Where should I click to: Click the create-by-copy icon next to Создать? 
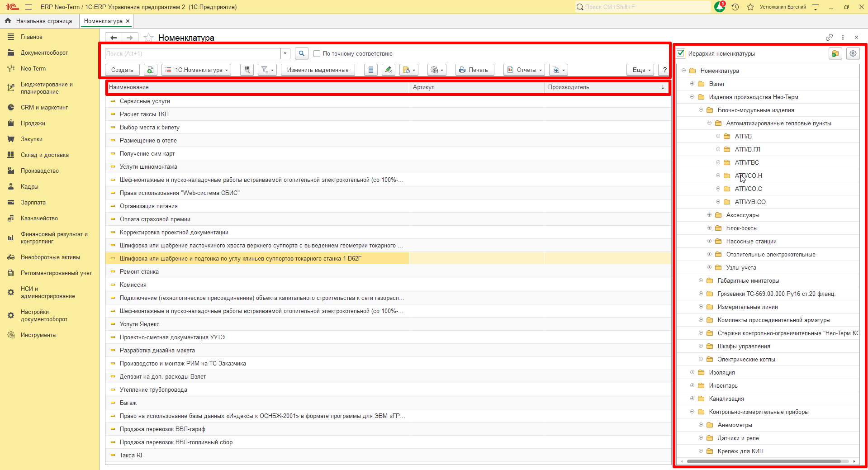[x=150, y=70]
